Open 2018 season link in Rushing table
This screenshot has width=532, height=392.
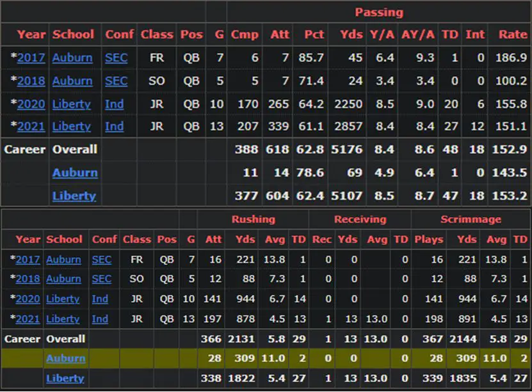28,279
